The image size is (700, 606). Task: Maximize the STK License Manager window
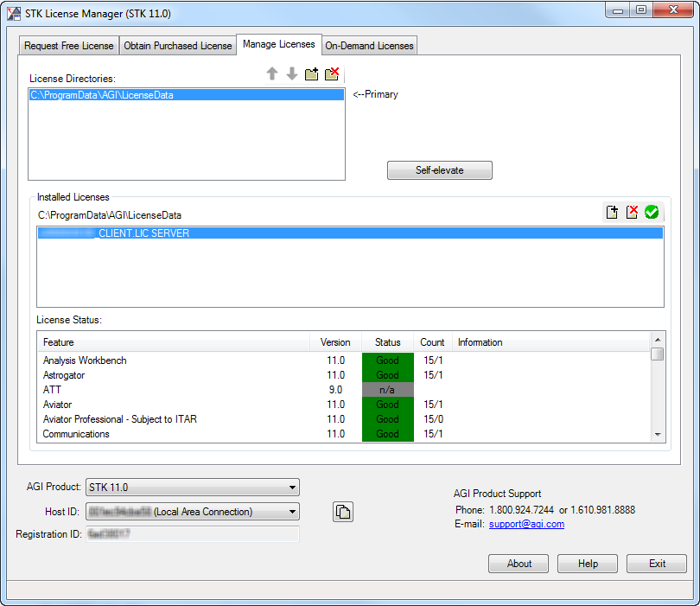(x=641, y=10)
